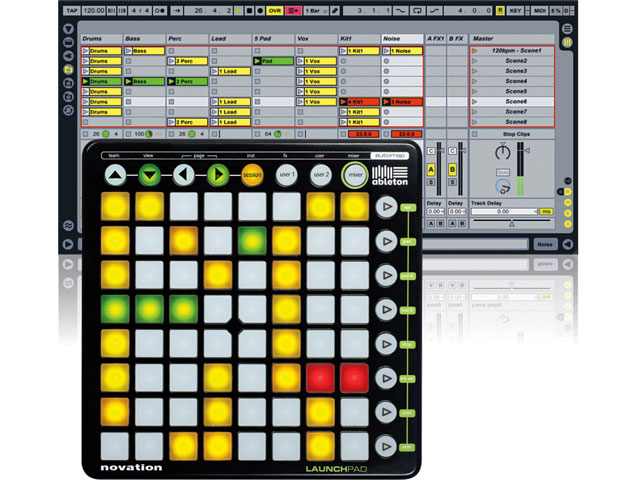
Task: Click the crossfader handle
Action: 511,223
